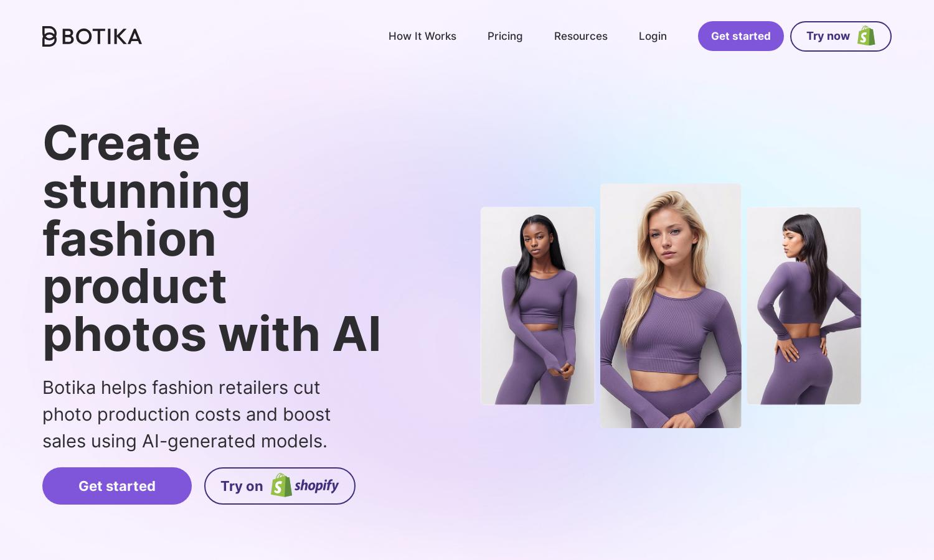The height and width of the screenshot is (560, 934).
Task: Click the Botika logo icon
Action: click(49, 36)
